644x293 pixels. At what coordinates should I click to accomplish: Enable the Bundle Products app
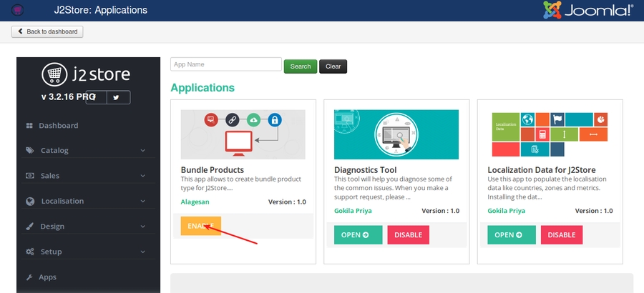click(x=200, y=226)
